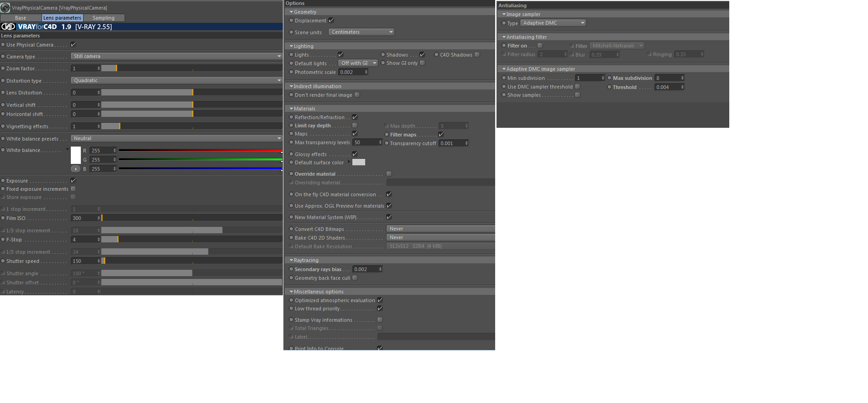Click the Shutter speed value field
The width and height of the screenshot is (868, 403).
[84, 261]
